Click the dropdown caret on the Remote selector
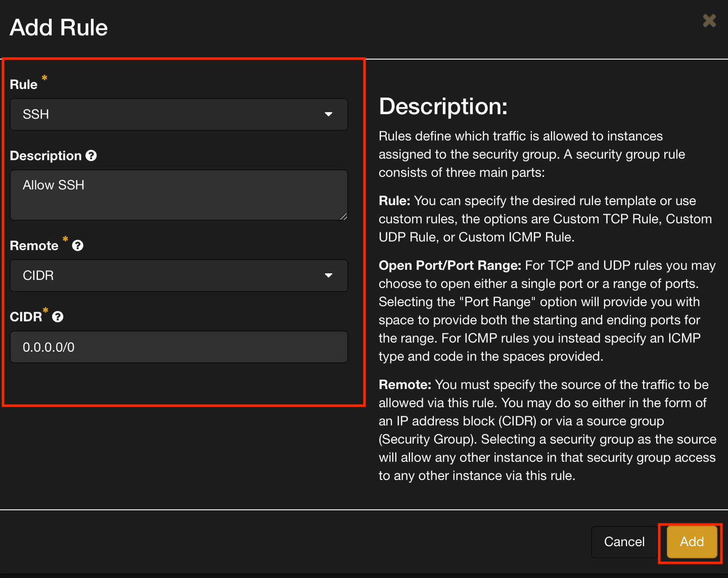 329,276
